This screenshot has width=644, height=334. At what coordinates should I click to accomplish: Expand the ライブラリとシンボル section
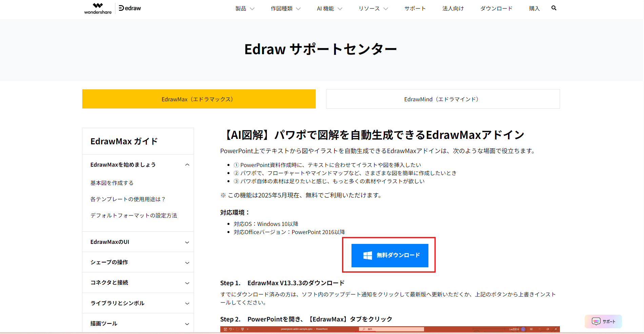pyautogui.click(x=138, y=303)
